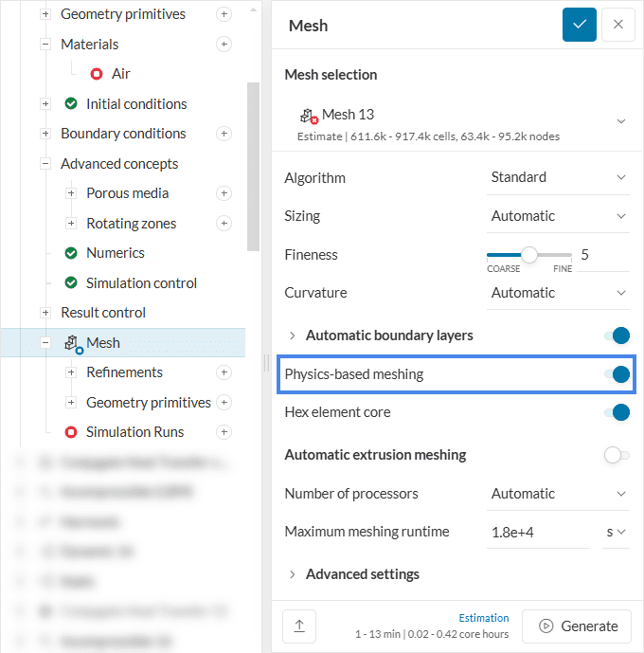Select the Numerics tree item
This screenshot has height=653, width=644.
click(115, 253)
